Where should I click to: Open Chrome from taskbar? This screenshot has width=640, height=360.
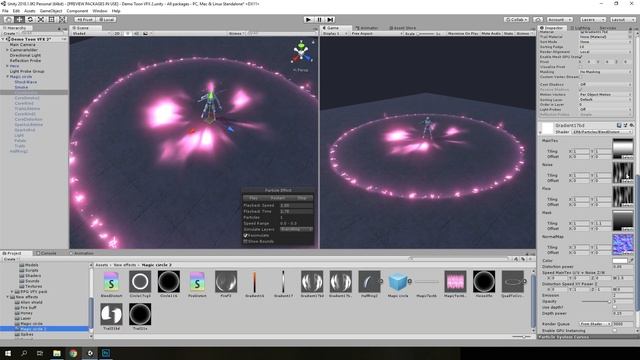(73, 353)
